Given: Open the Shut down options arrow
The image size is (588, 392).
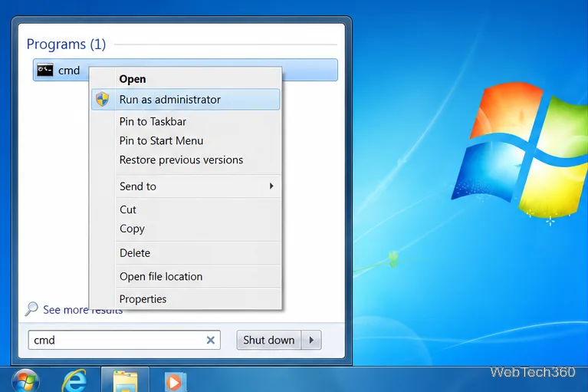Looking at the screenshot, I should [311, 340].
